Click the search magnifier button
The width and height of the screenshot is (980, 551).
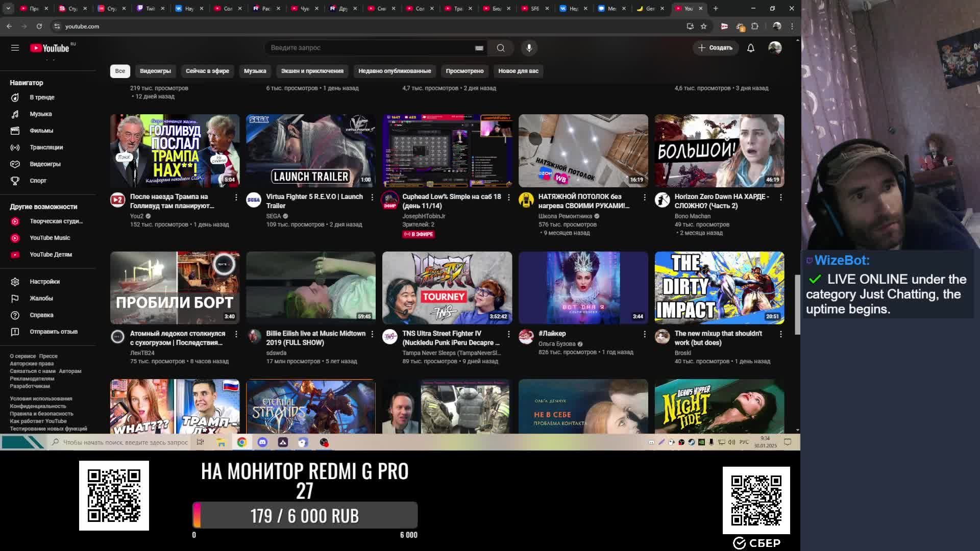click(500, 47)
